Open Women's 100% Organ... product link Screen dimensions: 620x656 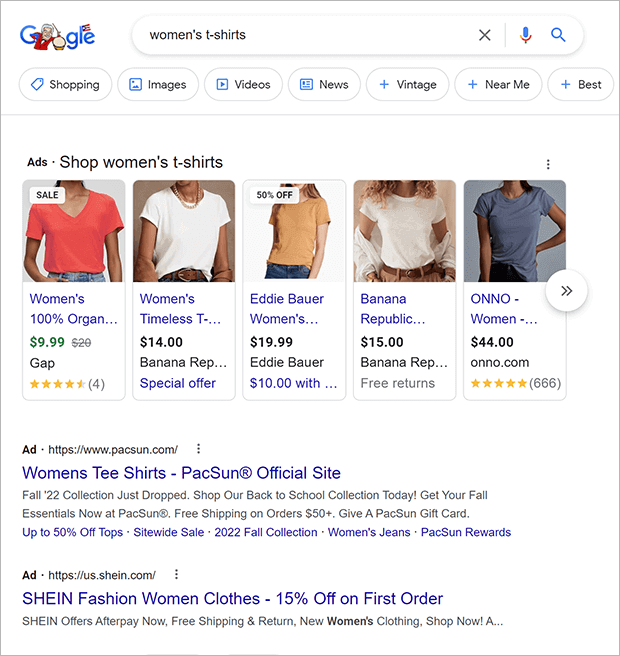point(74,309)
